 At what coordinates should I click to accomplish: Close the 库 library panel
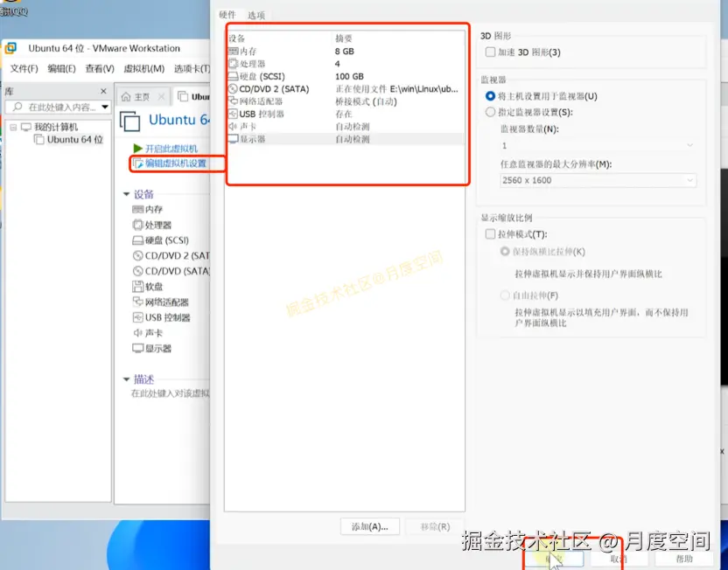pos(103,92)
